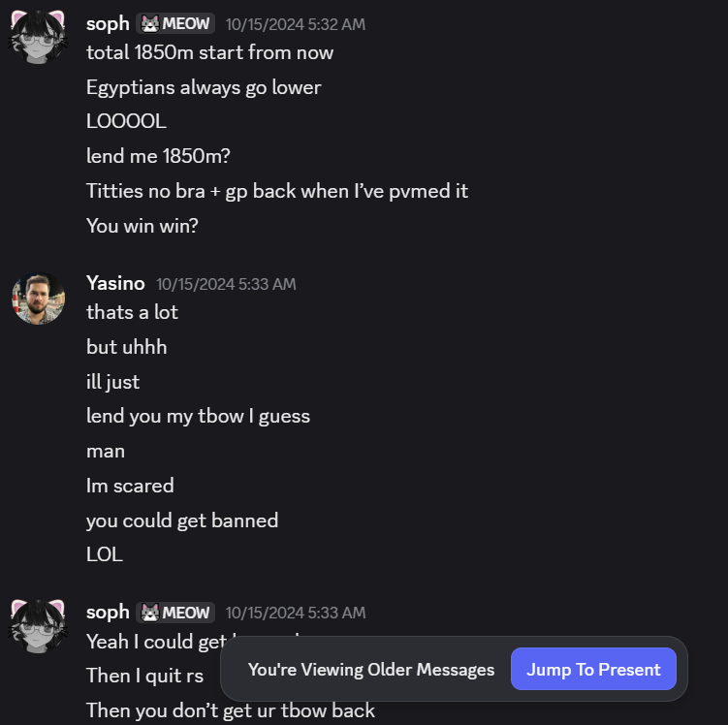Click the "Egyptians always go lower" message
Screen dimensions: 728x725
point(204,87)
